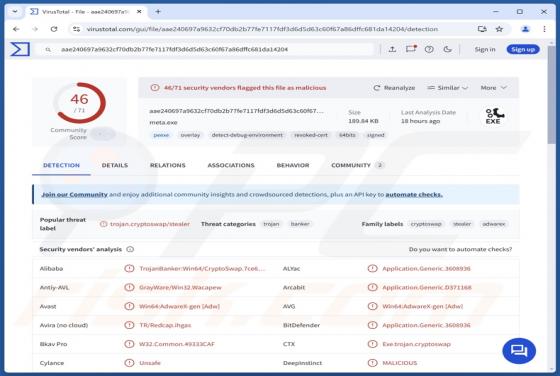Switch to the BEHAVIOR tab

click(x=293, y=165)
